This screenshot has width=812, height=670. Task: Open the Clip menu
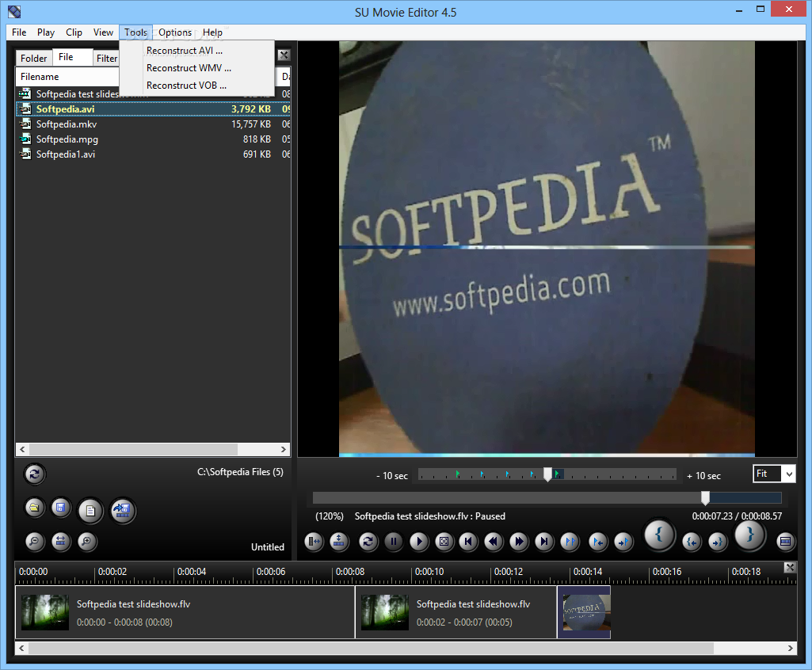click(x=74, y=32)
